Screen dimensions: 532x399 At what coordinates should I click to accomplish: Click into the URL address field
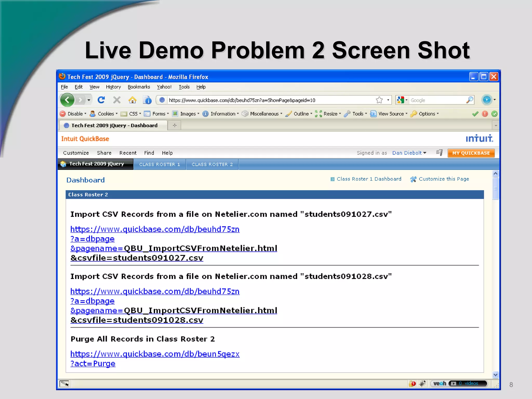(x=270, y=100)
